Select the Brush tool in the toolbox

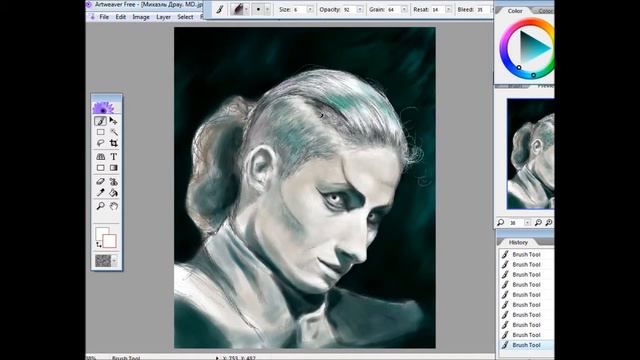click(x=100, y=121)
